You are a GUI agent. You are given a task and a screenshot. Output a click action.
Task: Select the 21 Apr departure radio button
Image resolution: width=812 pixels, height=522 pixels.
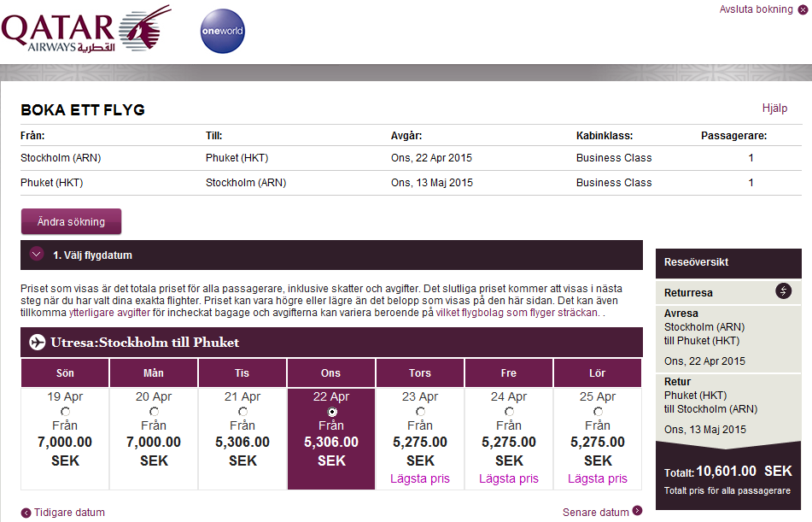coord(242,412)
